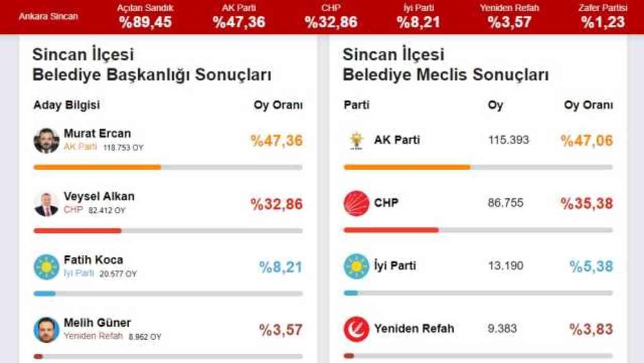Click the %35,38 CHP vote percentage
This screenshot has height=363, width=644.
click(x=586, y=203)
